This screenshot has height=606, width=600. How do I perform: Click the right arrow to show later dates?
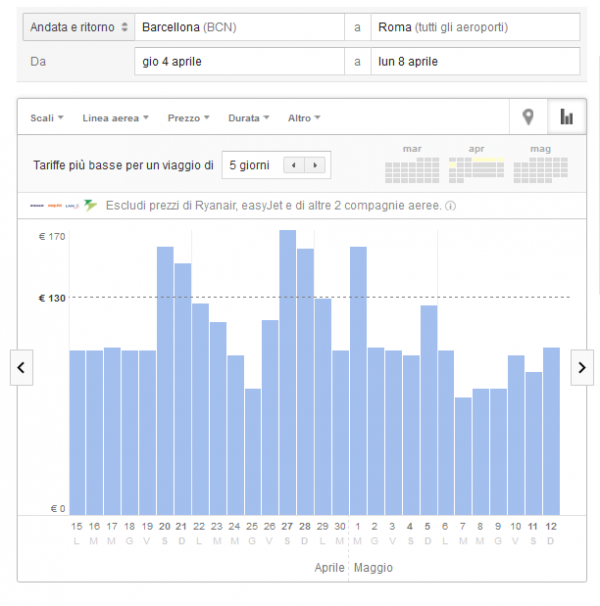click(581, 368)
